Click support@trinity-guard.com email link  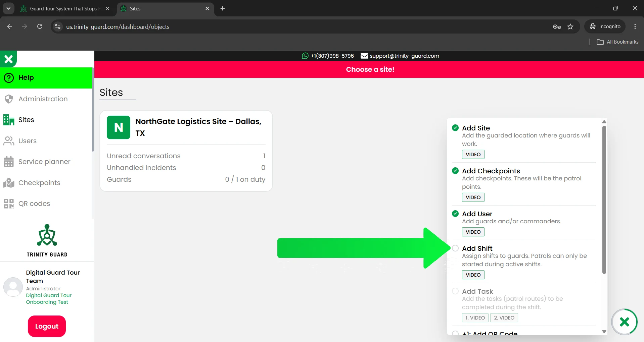404,56
